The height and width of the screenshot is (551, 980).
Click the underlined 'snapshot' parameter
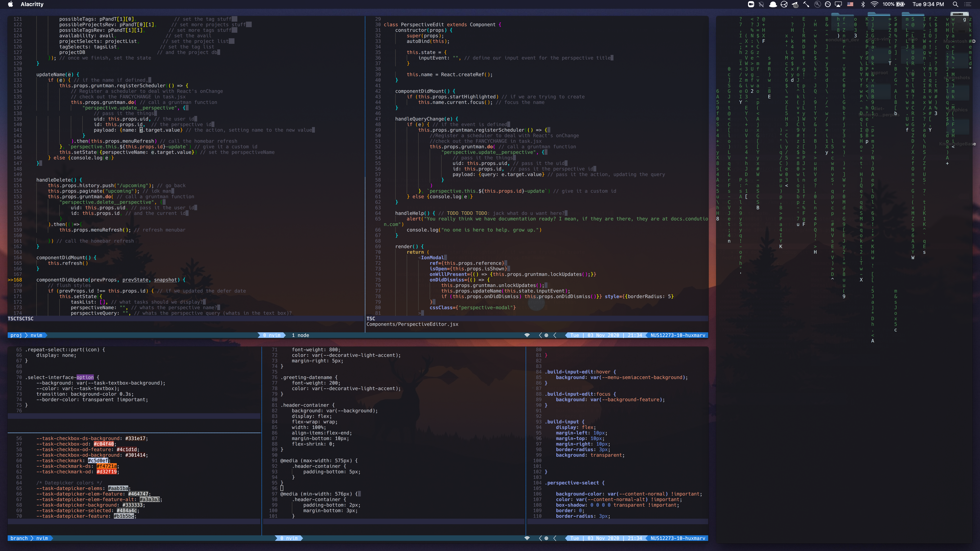coord(166,280)
